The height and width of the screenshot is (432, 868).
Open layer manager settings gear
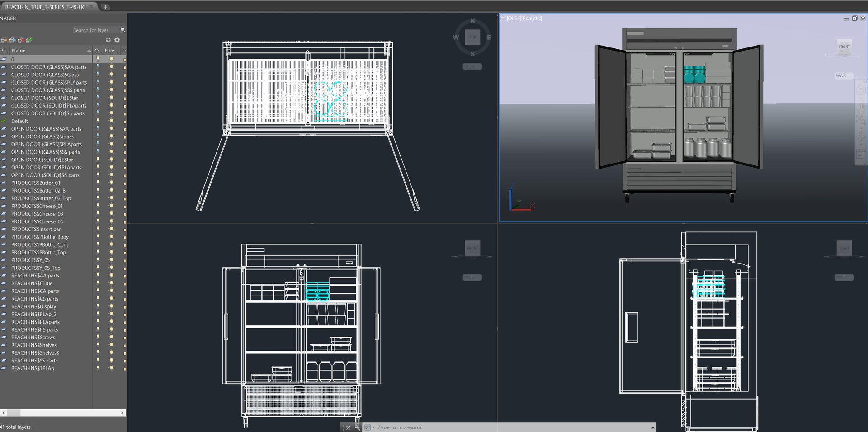point(117,40)
